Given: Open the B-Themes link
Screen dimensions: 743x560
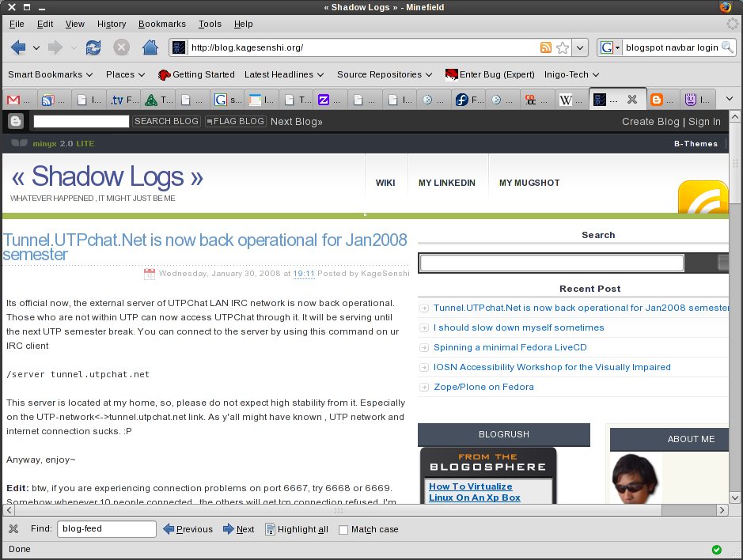Looking at the screenshot, I should 696,143.
